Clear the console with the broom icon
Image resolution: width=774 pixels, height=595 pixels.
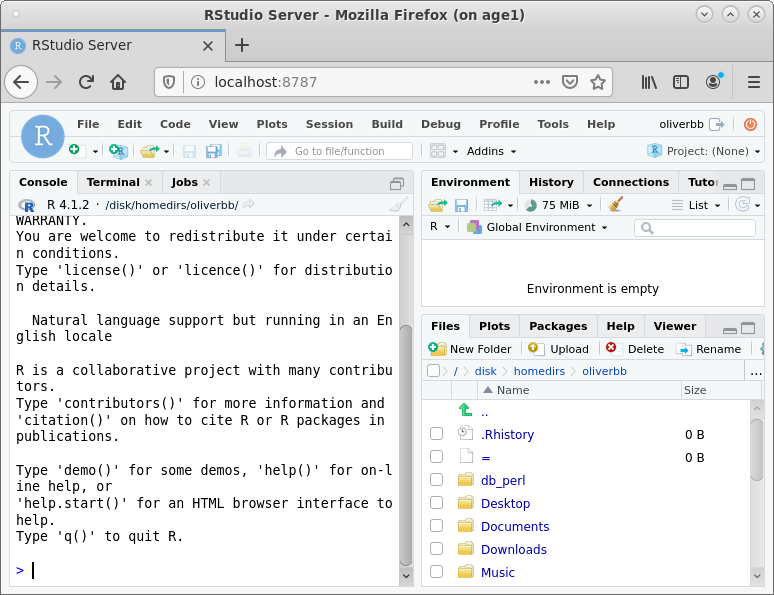(x=398, y=204)
